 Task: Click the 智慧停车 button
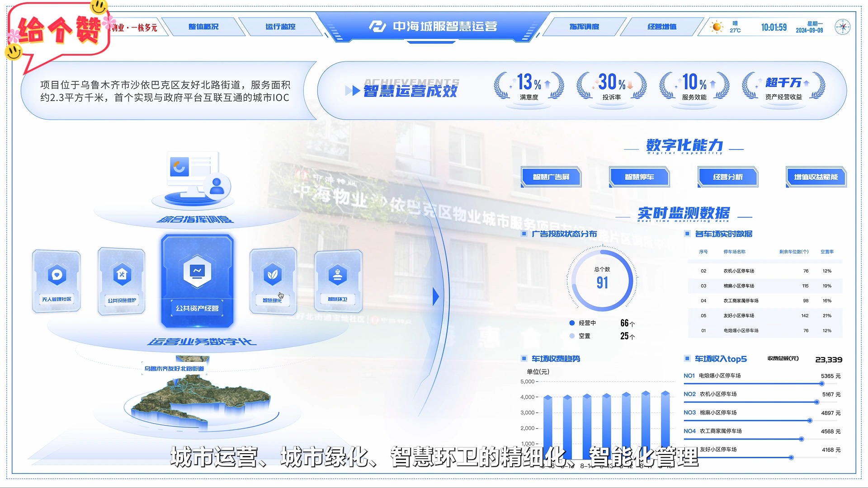click(x=639, y=177)
